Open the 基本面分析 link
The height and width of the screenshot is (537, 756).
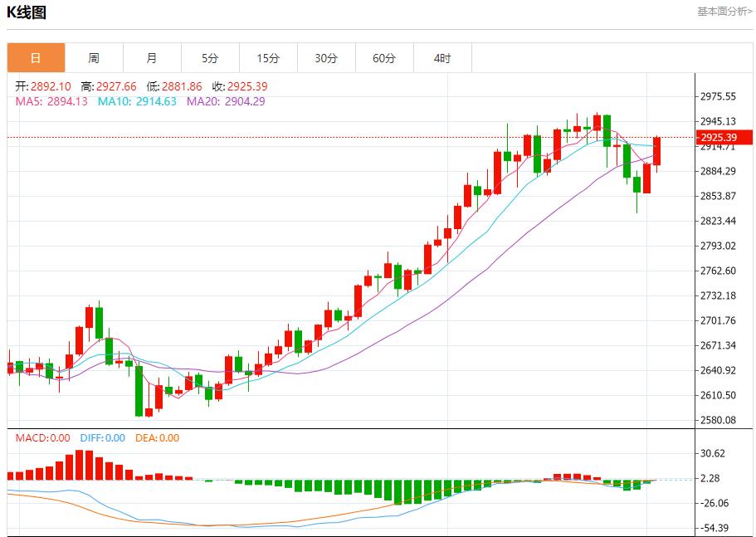click(724, 12)
